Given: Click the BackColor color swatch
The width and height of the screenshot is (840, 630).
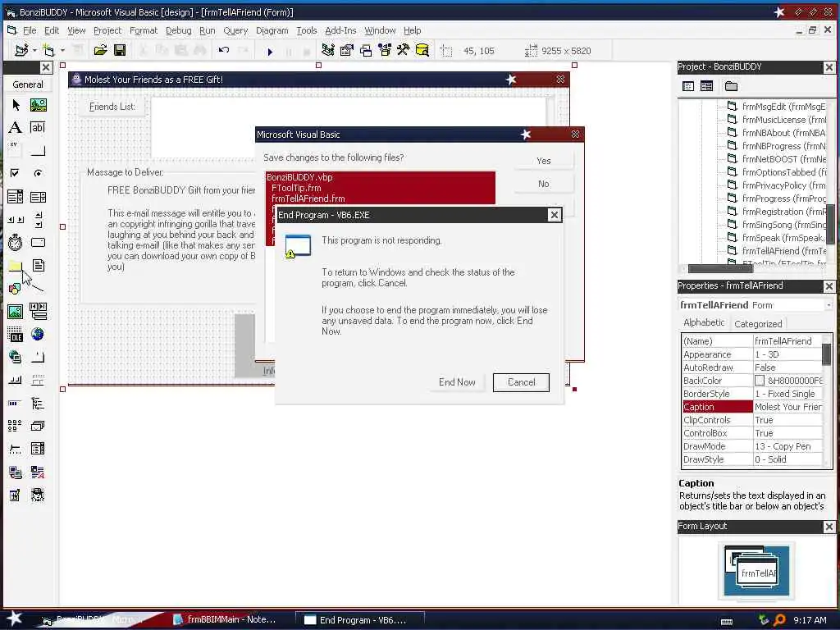Looking at the screenshot, I should (x=760, y=381).
